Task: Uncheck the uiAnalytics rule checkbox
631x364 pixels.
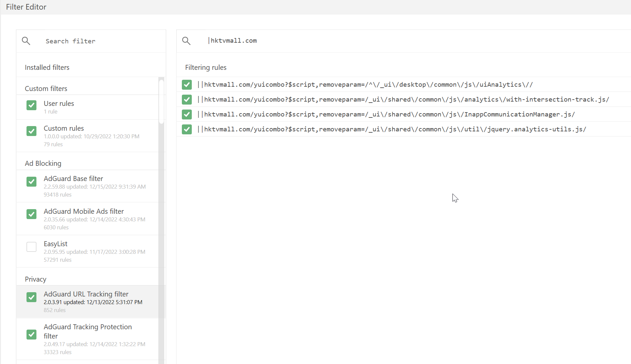Action: [x=187, y=85]
